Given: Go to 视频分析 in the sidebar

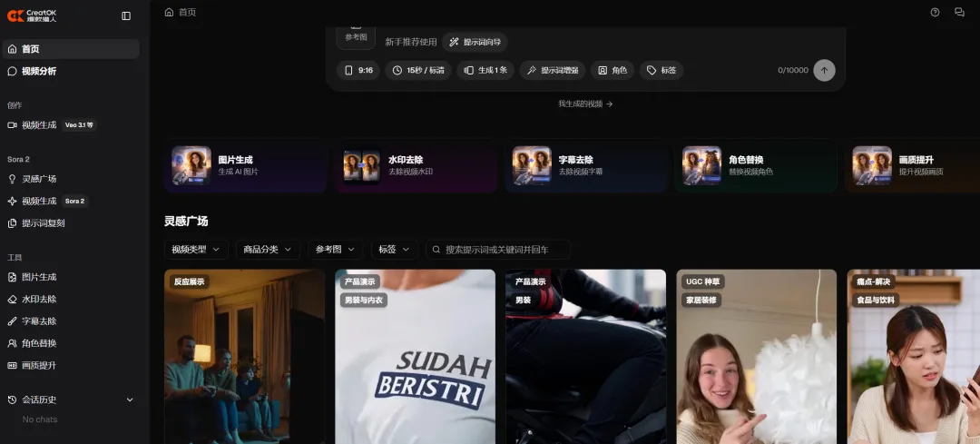Looking at the screenshot, I should [39, 71].
